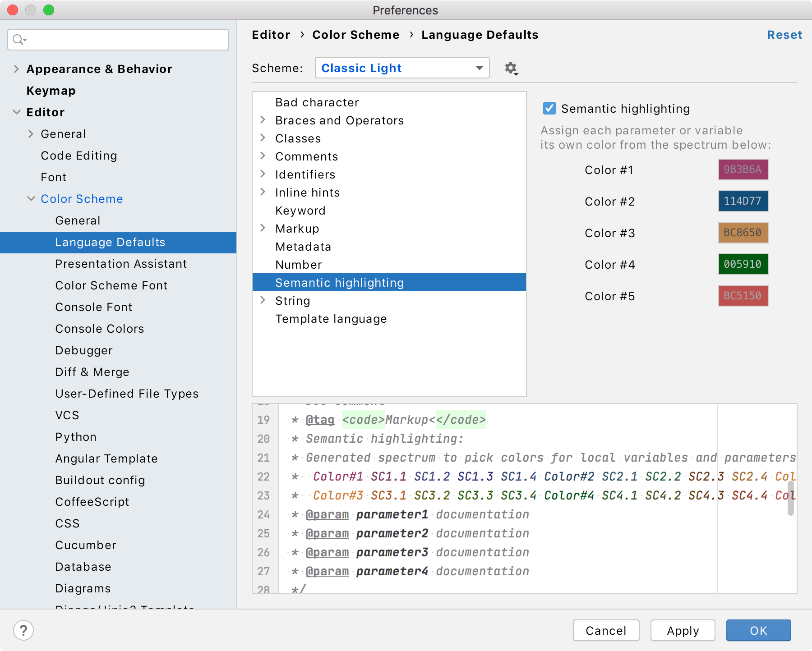
Task: Disable the Semantic highlighting checkbox
Action: (x=549, y=108)
